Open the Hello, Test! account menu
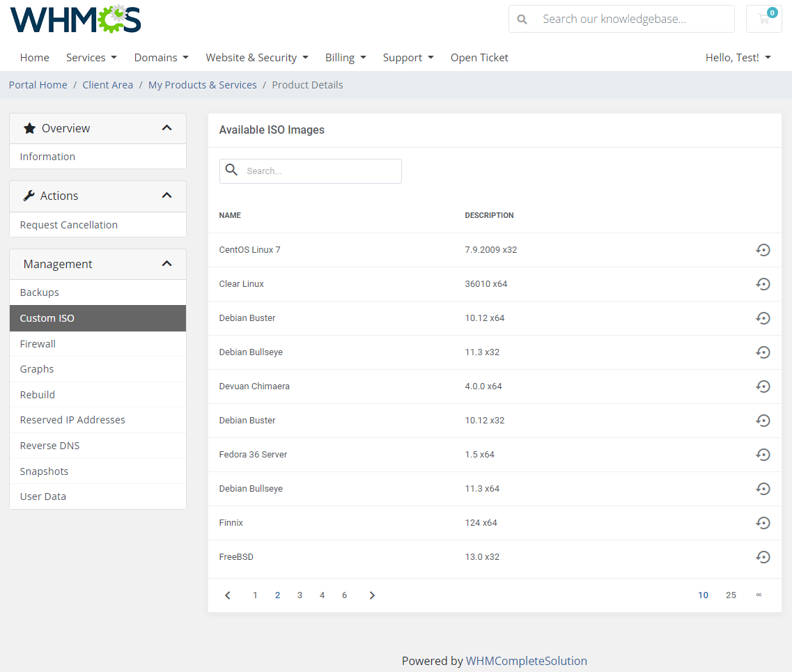792x672 pixels. (x=738, y=57)
